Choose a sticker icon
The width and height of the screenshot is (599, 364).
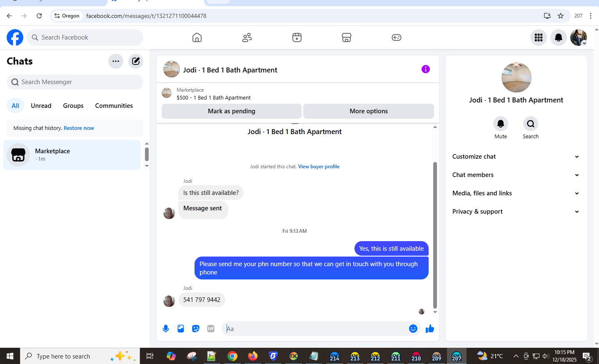pos(196,329)
